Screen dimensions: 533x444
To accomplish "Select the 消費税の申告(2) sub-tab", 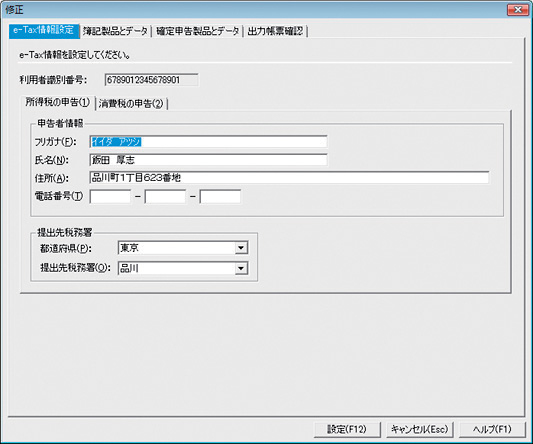I will 131,104.
